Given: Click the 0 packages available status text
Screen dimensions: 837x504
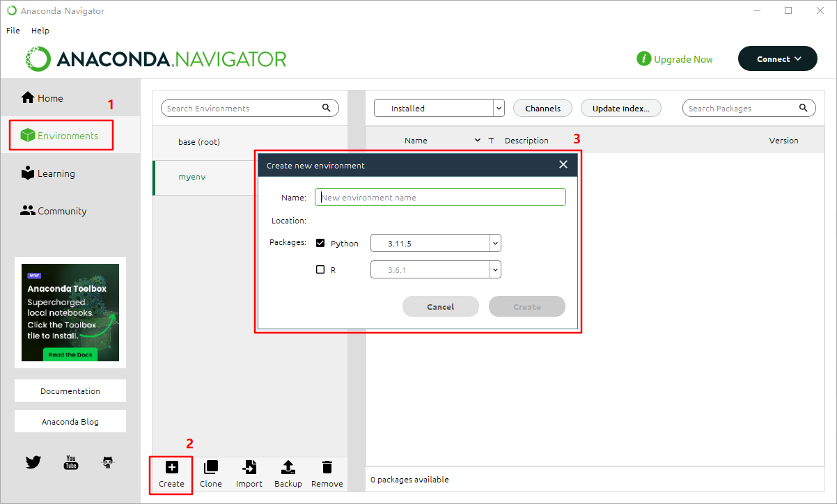Looking at the screenshot, I should coord(409,480).
